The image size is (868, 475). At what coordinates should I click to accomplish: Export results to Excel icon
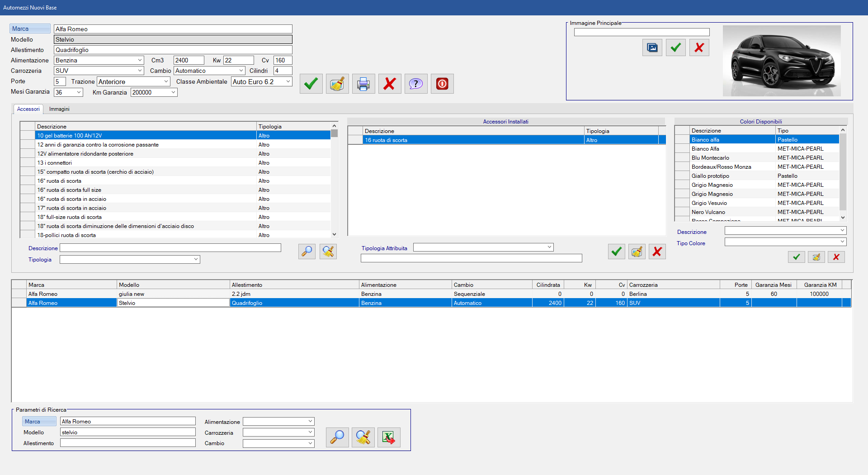pos(389,437)
